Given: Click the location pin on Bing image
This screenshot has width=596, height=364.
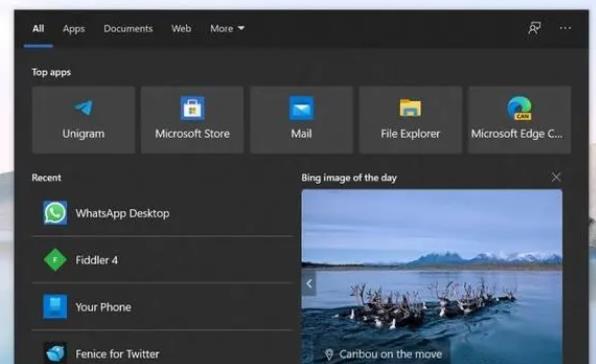Looking at the screenshot, I should [329, 355].
